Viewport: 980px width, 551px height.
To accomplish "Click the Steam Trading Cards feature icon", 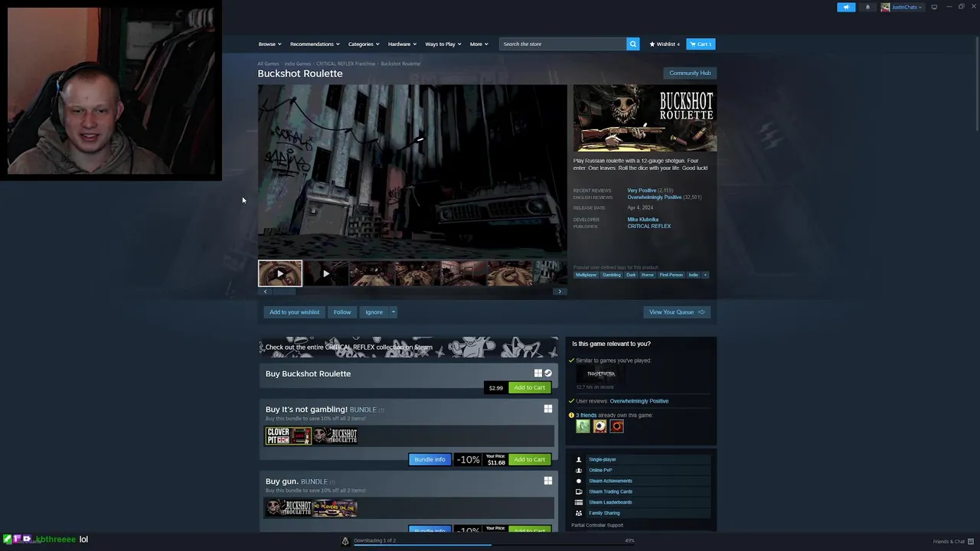I will click(x=578, y=491).
